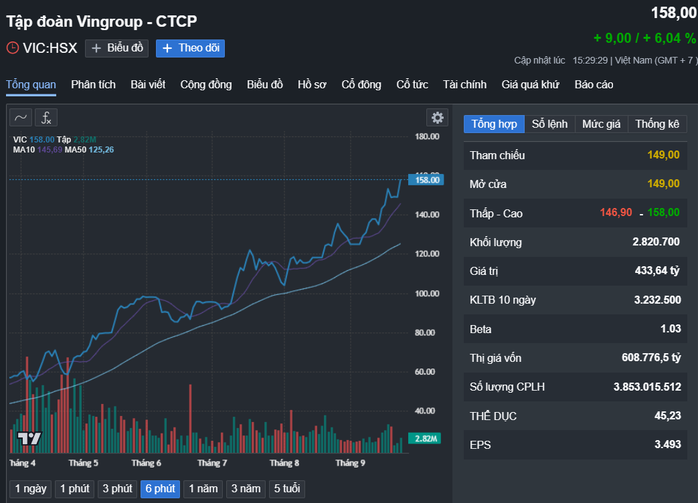The height and width of the screenshot is (503, 698).
Task: Open the Giá quá khứ tab
Action: pos(530,85)
